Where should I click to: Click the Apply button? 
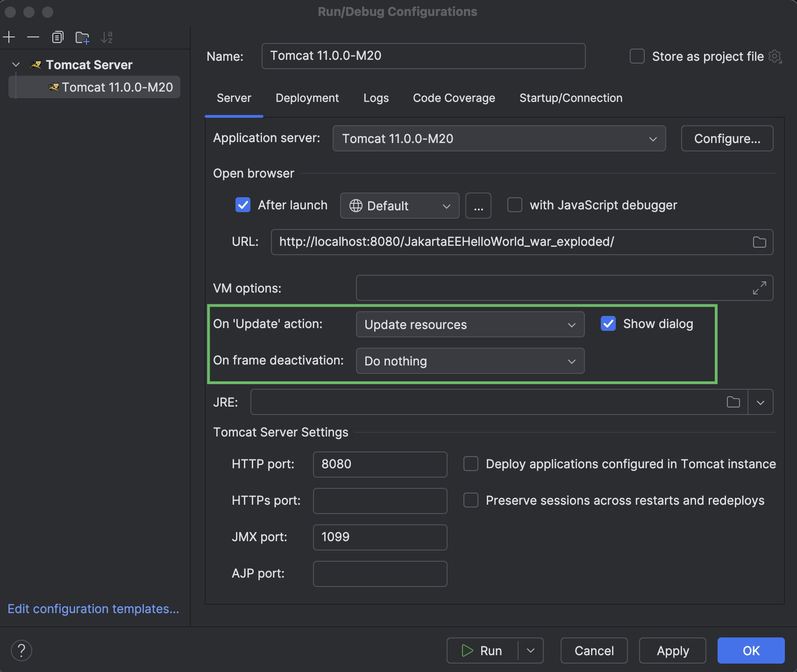pyautogui.click(x=672, y=650)
